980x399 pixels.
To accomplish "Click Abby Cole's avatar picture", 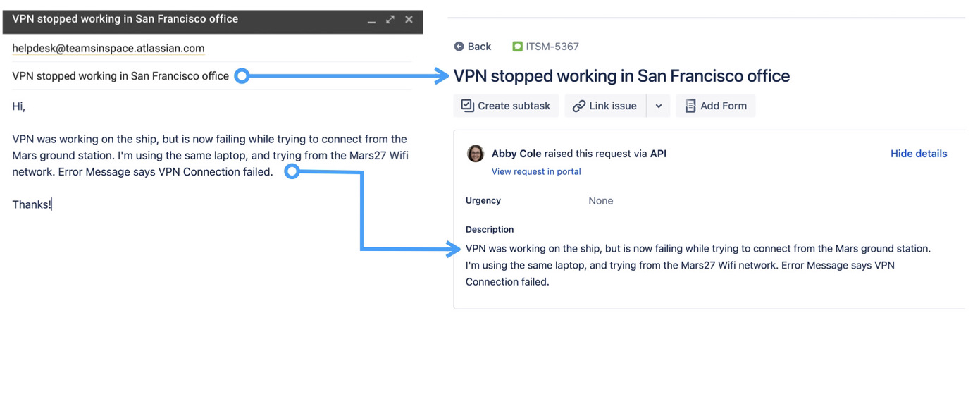I will click(x=476, y=154).
